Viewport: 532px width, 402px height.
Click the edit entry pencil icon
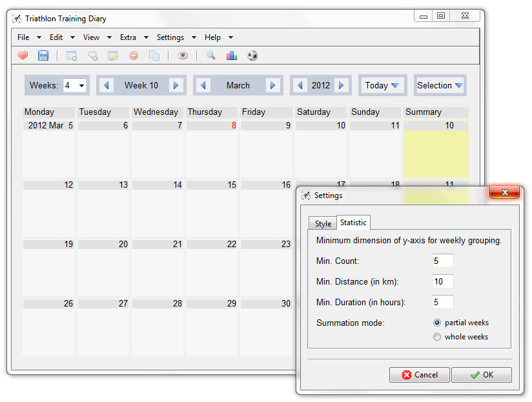click(112, 55)
